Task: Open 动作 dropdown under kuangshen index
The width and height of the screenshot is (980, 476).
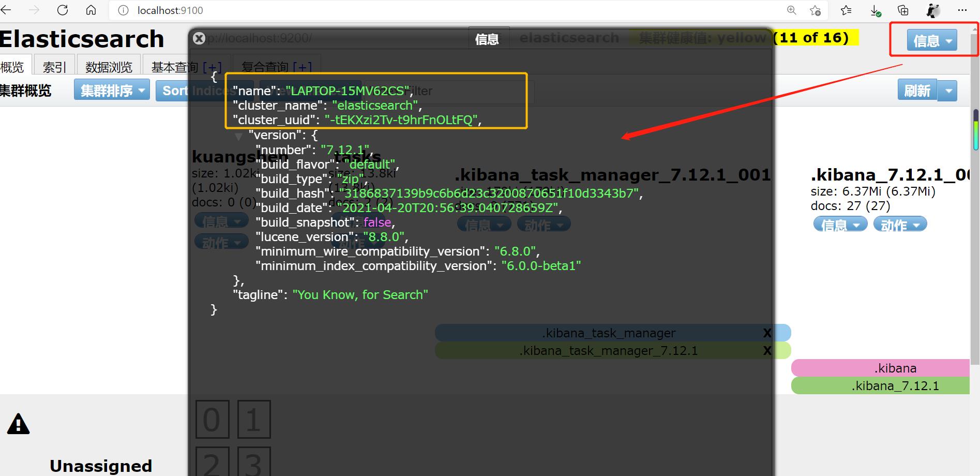Action: [x=221, y=242]
